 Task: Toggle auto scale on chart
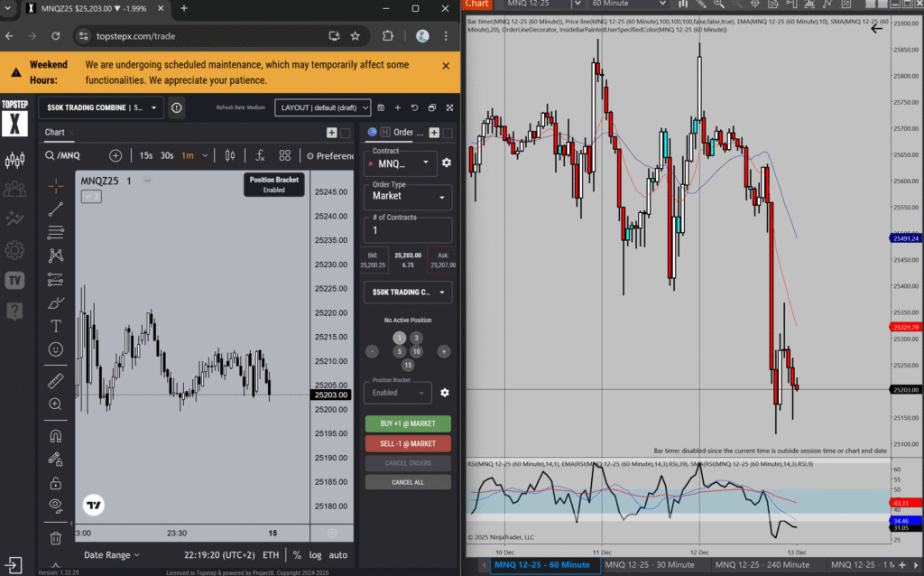pos(338,555)
